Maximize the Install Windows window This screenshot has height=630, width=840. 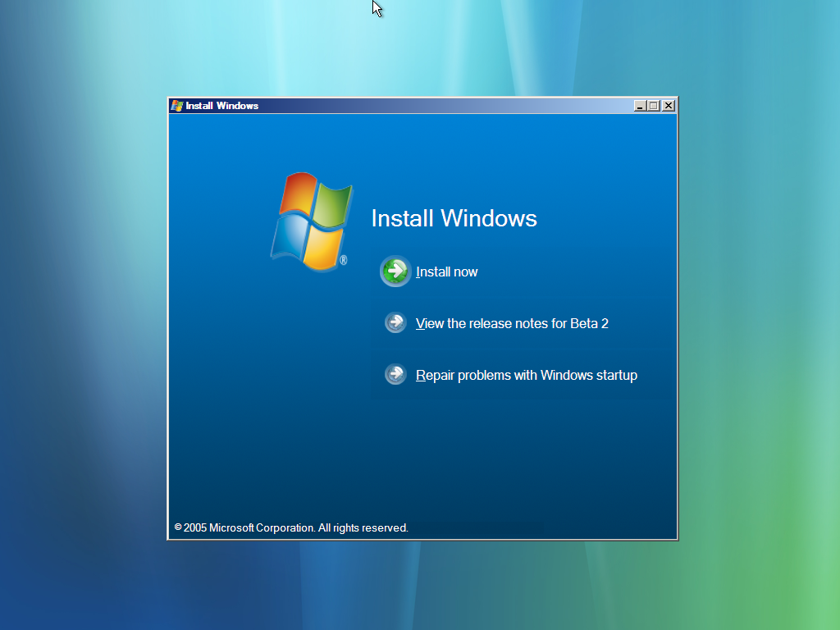point(654,106)
